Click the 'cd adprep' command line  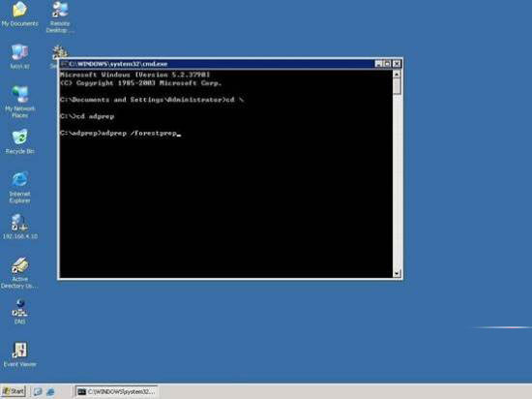87,116
